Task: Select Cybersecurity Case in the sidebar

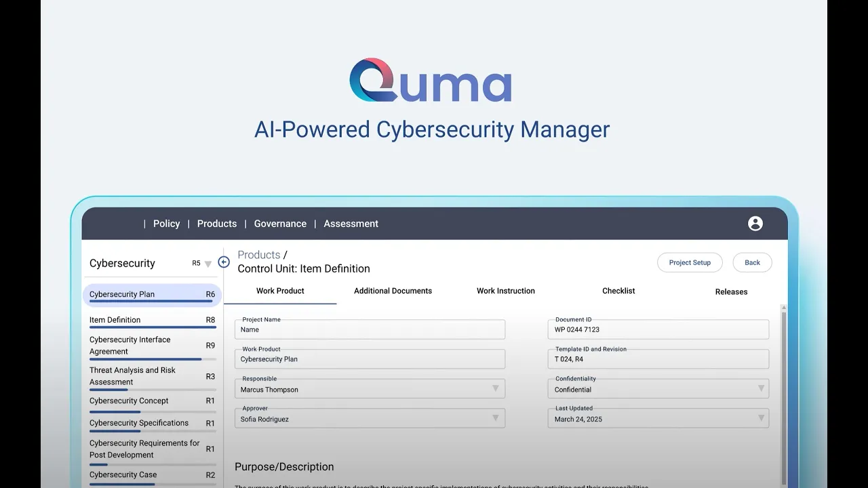Action: tap(153, 476)
